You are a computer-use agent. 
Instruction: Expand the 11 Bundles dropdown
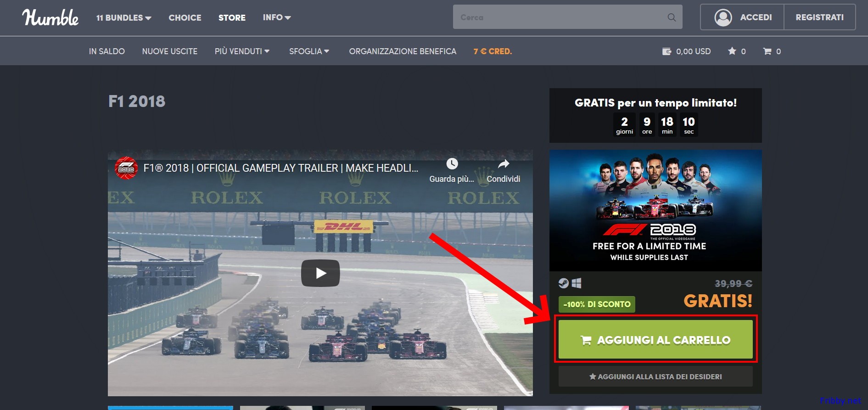pos(123,17)
